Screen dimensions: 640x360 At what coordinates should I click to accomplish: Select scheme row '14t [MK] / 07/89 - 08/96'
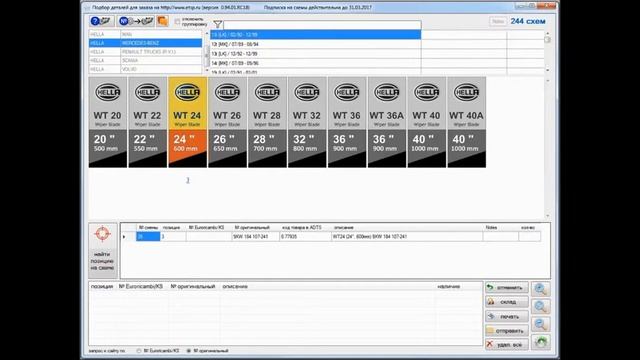coord(316,63)
